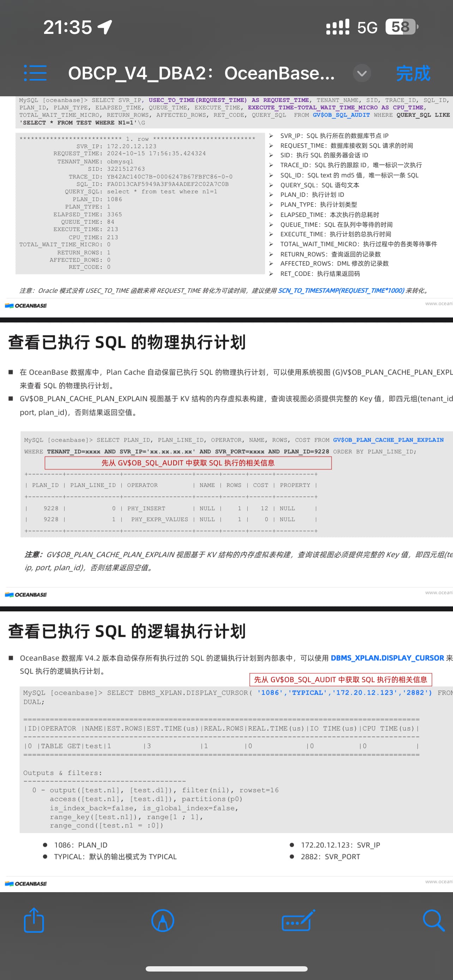The width and height of the screenshot is (453, 980).
Task: Tap the REQUEST_TIME value 2024-10-15 17:56:35.424324
Action: click(156, 153)
